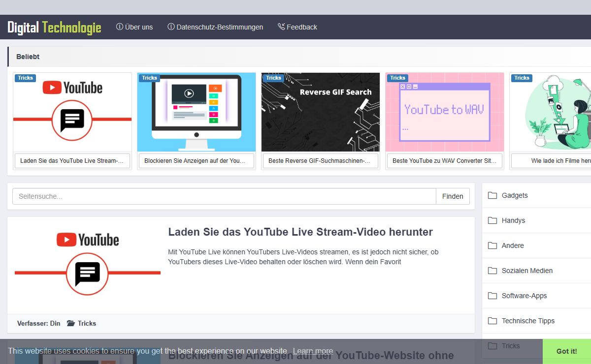This screenshot has width=591, height=364.
Task: Click the folder icon beside Andere
Action: tap(492, 245)
